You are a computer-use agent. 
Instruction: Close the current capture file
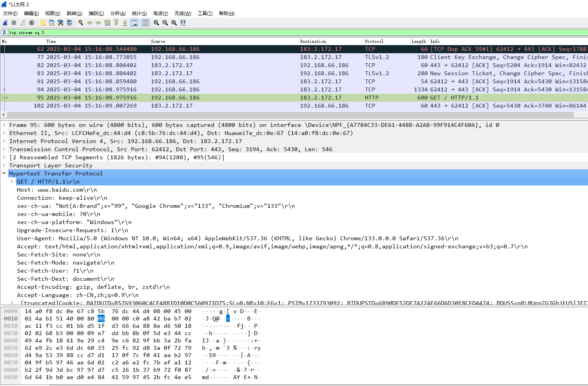(x=61, y=23)
